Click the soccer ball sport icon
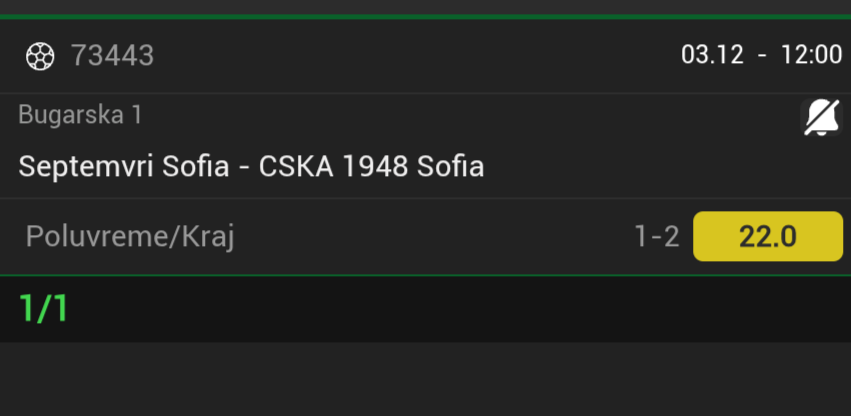Image resolution: width=851 pixels, height=416 pixels. (40, 56)
